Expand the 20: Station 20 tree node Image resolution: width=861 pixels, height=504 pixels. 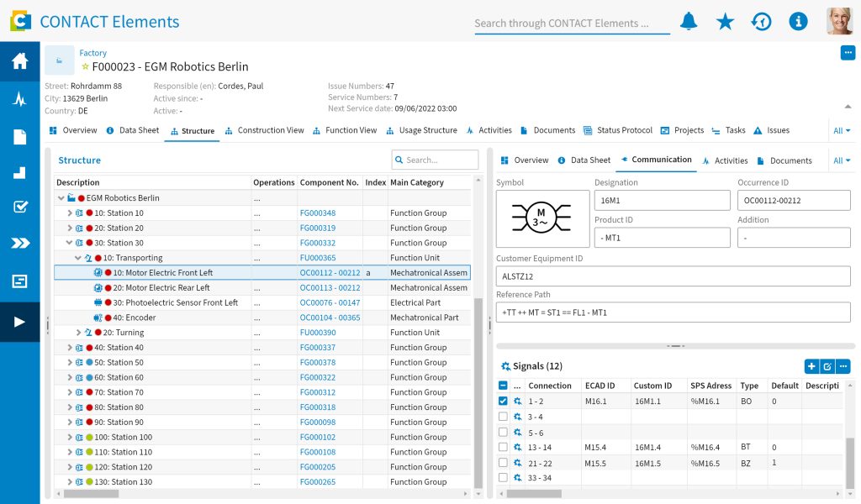pos(70,228)
